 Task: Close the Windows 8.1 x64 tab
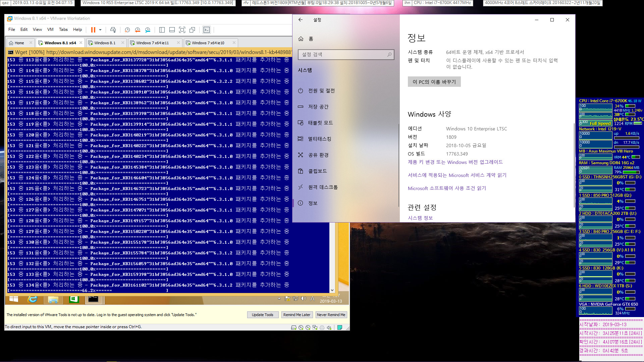(81, 43)
